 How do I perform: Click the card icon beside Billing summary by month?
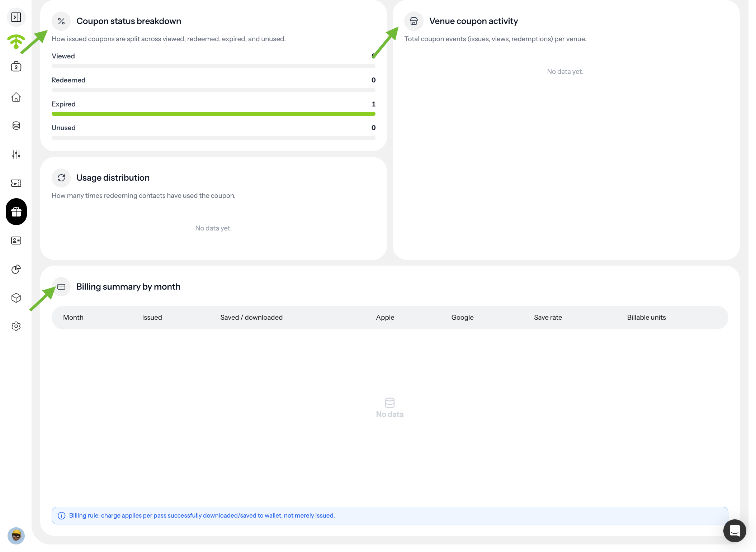61,287
